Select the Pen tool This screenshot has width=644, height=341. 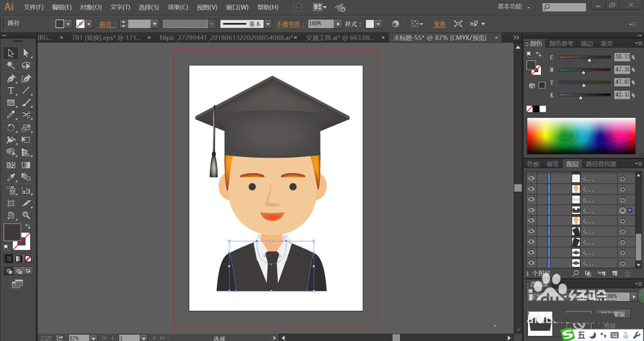11,79
